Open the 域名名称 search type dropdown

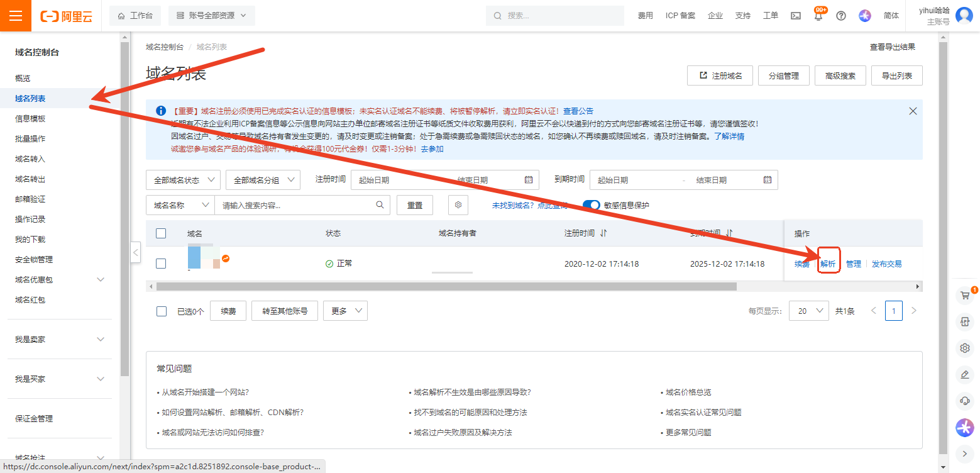point(180,205)
